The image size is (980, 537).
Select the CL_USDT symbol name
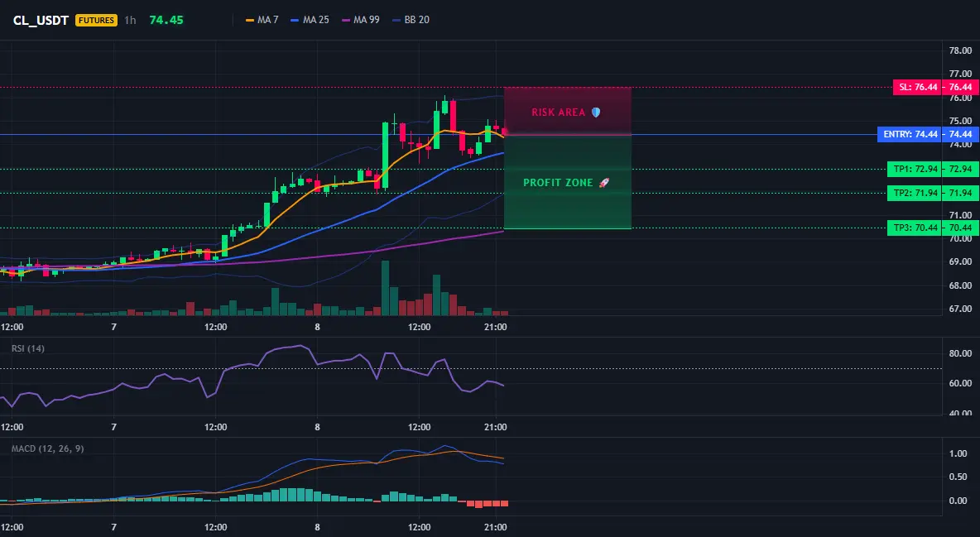pos(41,20)
